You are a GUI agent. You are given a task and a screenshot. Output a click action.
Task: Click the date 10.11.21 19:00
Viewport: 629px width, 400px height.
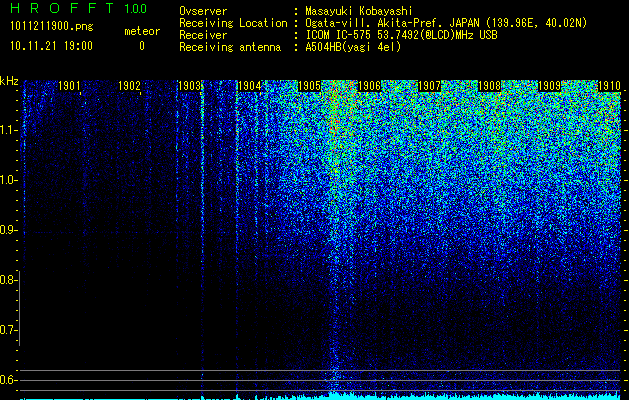coord(51,46)
